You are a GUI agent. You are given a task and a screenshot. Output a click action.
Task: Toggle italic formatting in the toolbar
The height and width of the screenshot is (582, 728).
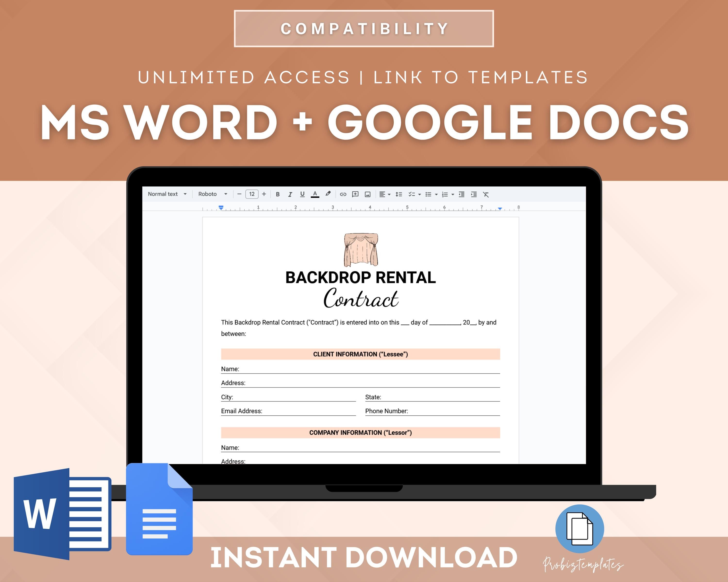(290, 194)
